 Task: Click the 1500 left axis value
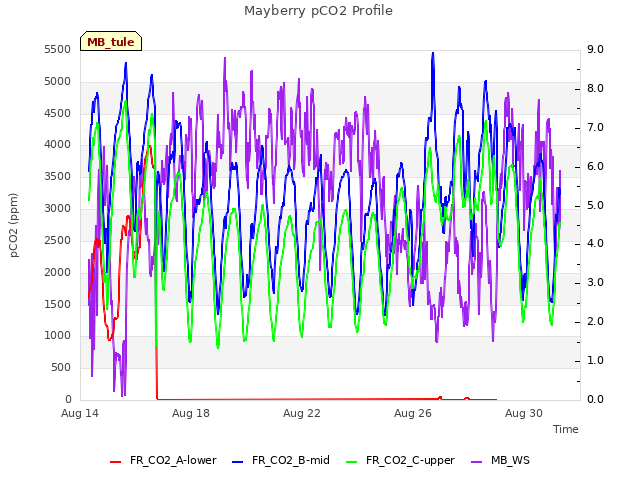(x=58, y=304)
